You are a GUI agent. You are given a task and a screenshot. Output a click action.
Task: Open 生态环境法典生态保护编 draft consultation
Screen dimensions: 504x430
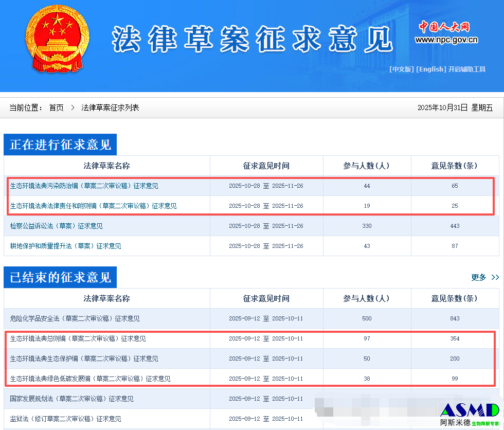pos(84,359)
